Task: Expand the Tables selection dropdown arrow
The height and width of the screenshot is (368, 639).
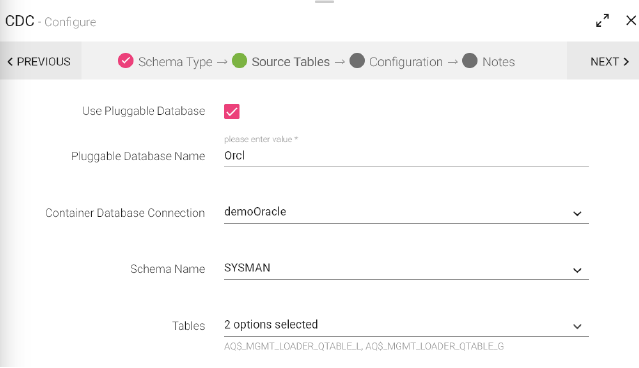Action: (577, 326)
